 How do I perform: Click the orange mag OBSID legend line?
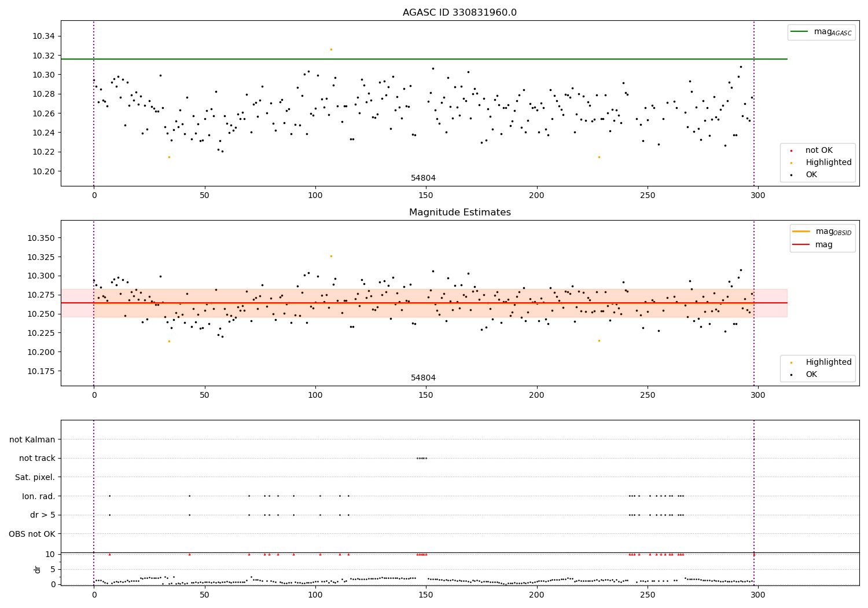[x=801, y=232]
